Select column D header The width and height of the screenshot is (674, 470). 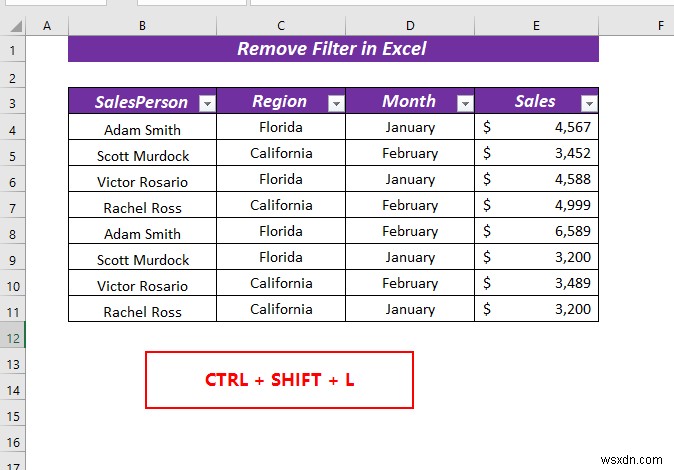[x=410, y=26]
